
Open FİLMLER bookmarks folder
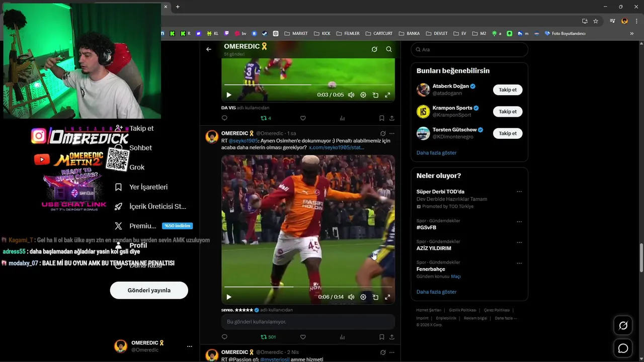(x=348, y=34)
